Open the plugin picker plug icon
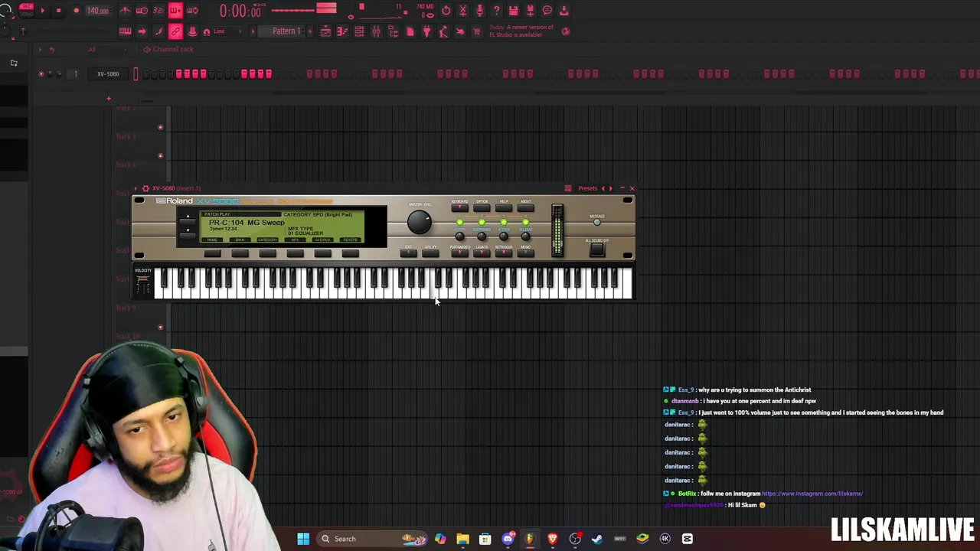 pyautogui.click(x=426, y=31)
